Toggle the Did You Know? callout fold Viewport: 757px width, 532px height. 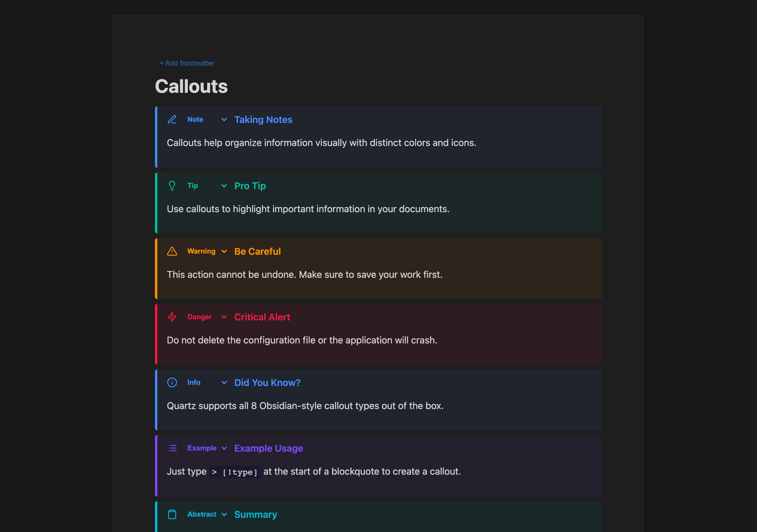pyautogui.click(x=224, y=383)
